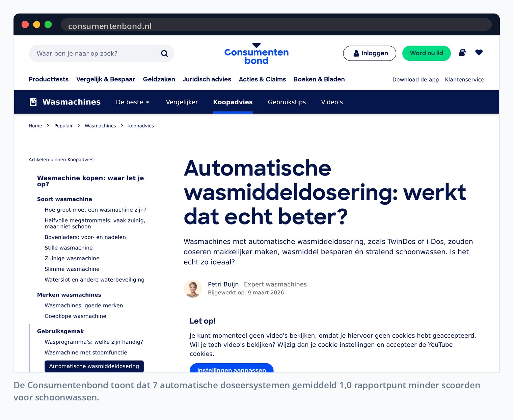Open Waterslot en andere waterbeveiliging

[94, 280]
